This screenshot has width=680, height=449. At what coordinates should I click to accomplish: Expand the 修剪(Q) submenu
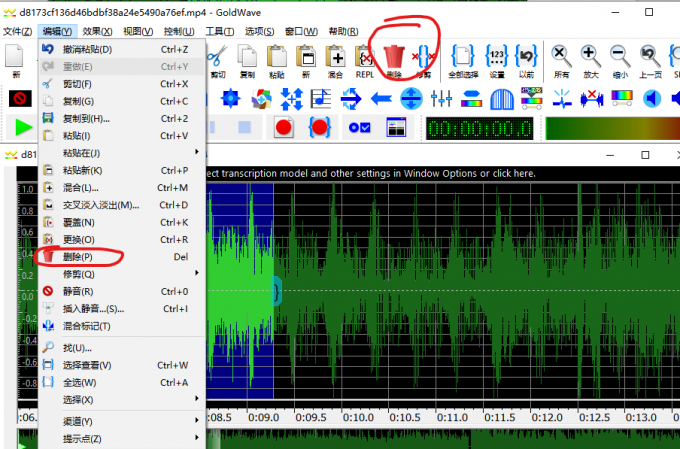point(121,274)
